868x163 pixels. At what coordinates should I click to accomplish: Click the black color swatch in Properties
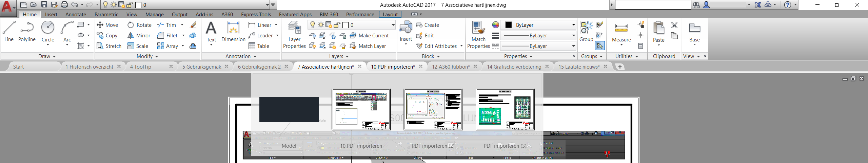(x=509, y=25)
